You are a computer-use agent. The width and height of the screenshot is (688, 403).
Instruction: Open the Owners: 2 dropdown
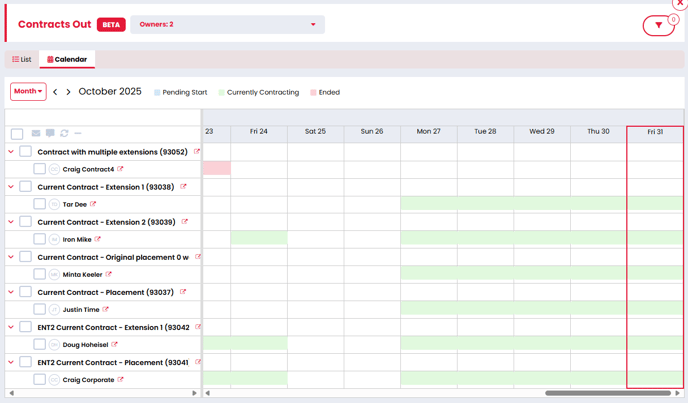pos(227,24)
